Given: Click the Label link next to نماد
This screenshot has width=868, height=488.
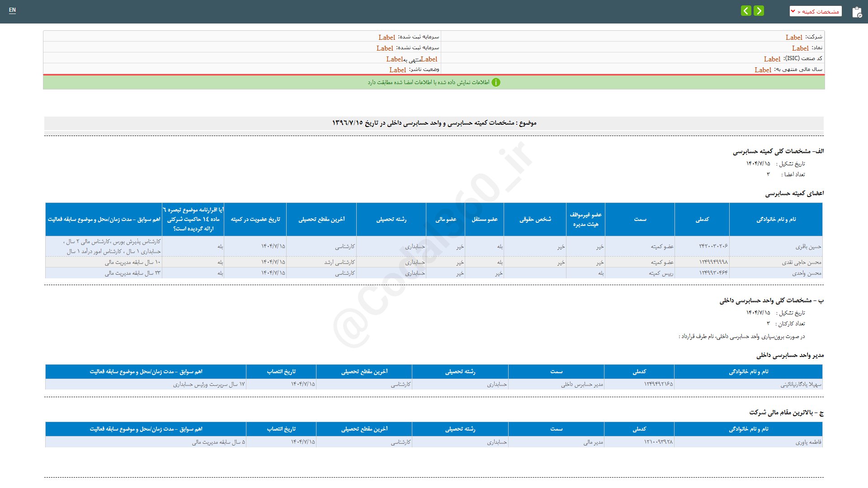Looking at the screenshot, I should (x=800, y=48).
